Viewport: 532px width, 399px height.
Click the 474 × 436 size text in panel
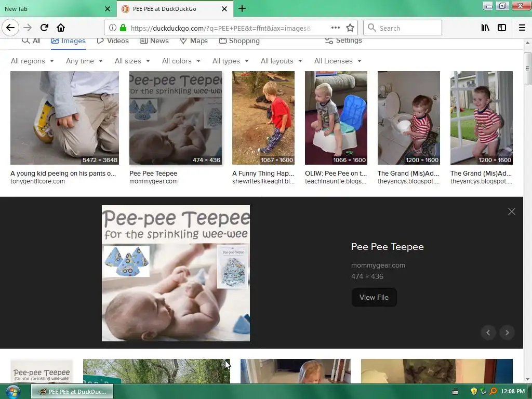367,276
